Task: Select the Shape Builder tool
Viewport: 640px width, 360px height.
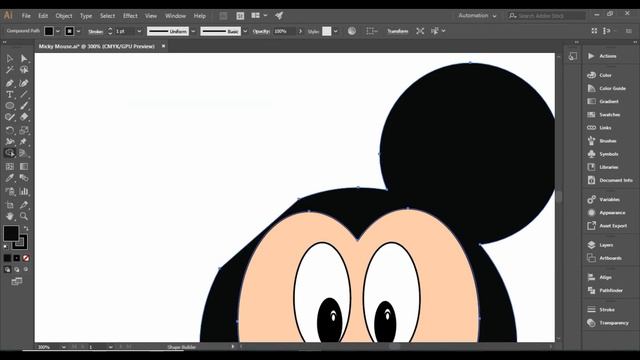Action: coord(10,153)
